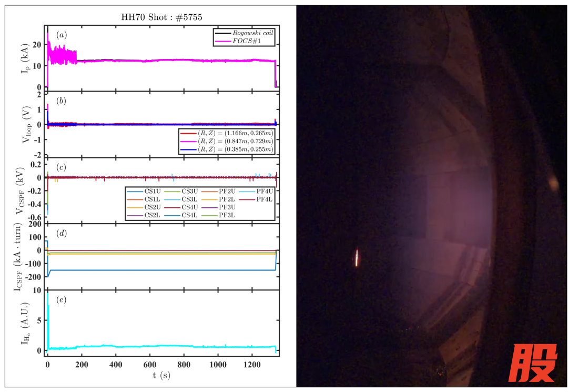
Task: Click the CS1U legend entry
Action: (145, 191)
